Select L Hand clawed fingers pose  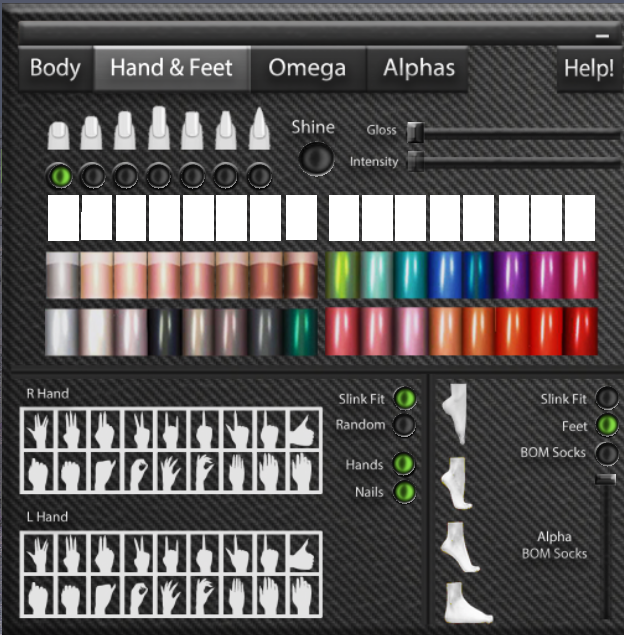(171, 596)
